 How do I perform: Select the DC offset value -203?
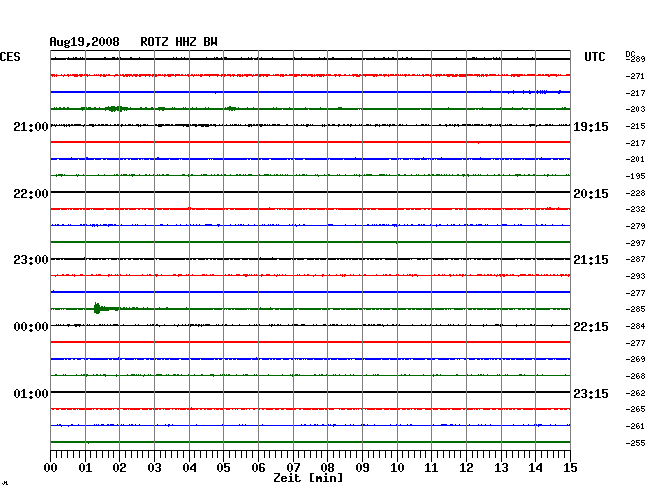point(635,109)
